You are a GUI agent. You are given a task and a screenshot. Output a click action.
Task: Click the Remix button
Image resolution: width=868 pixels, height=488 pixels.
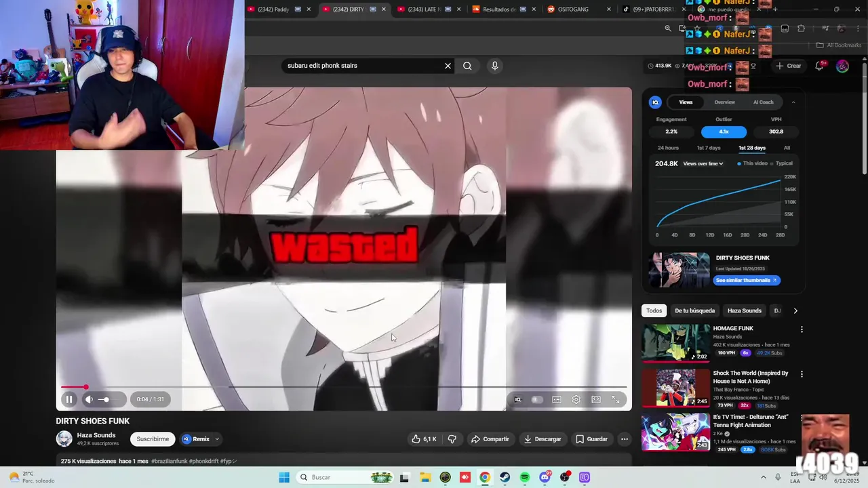(196, 439)
